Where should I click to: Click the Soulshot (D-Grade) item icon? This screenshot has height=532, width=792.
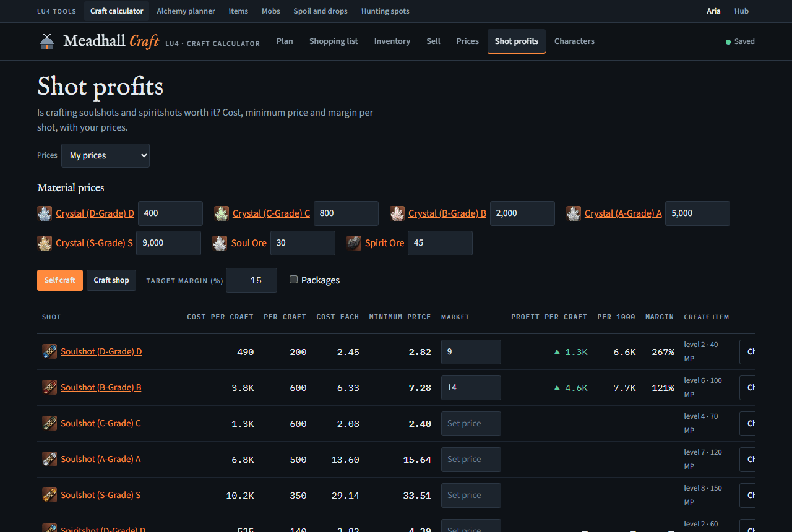(x=49, y=351)
